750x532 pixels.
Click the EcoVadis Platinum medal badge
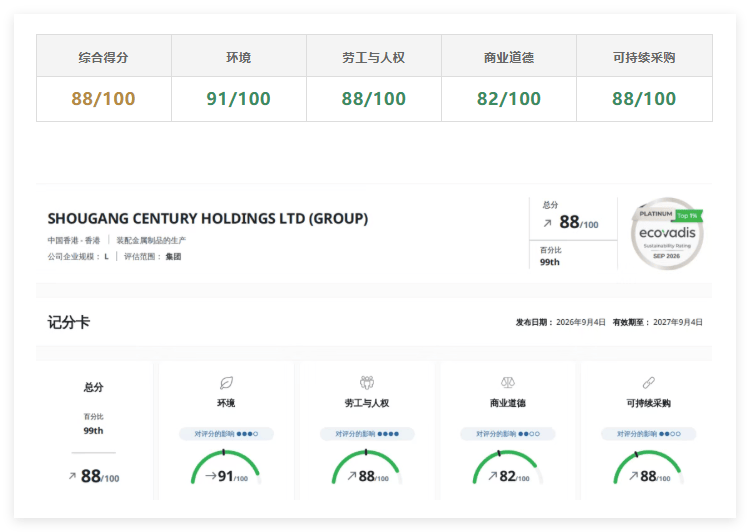click(667, 233)
